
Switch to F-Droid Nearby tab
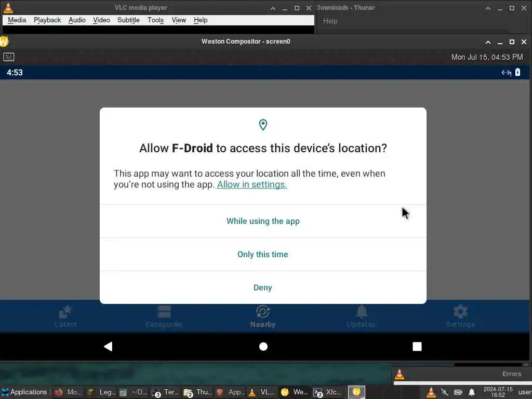point(263,316)
